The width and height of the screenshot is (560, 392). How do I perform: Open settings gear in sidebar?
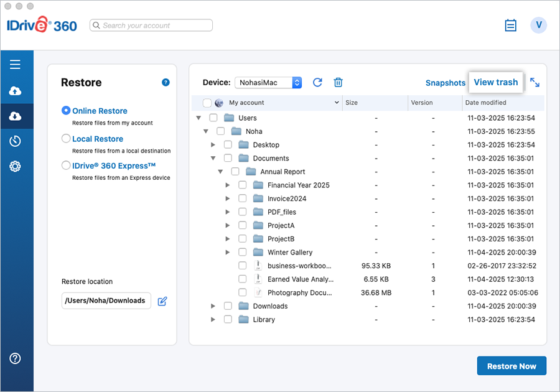[16, 166]
